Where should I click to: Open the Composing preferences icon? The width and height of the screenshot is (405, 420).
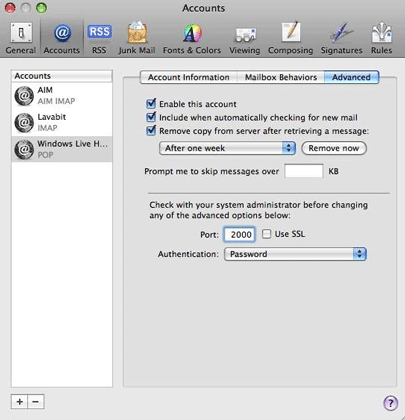click(x=290, y=38)
